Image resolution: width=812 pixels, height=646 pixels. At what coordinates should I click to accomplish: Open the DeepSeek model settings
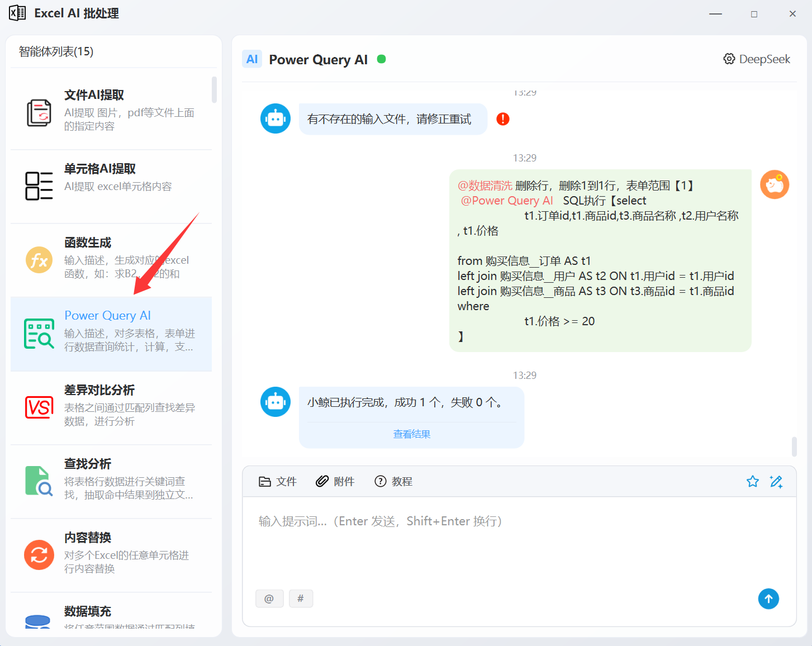click(757, 59)
